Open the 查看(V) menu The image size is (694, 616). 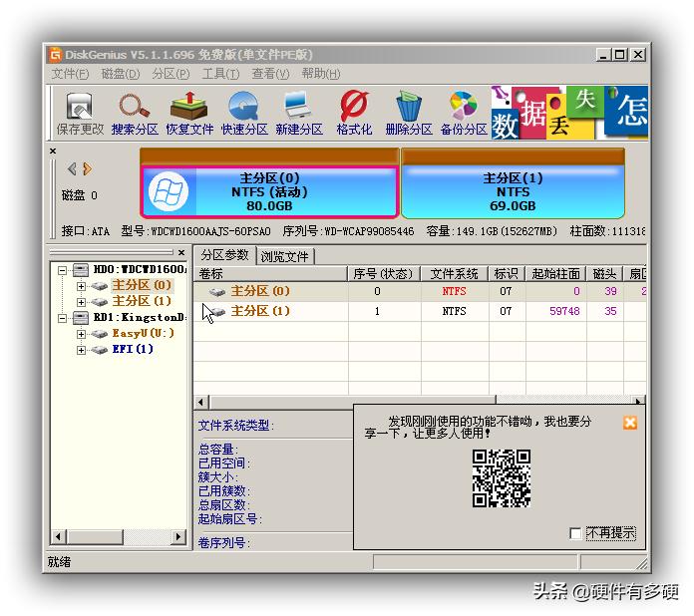270,74
